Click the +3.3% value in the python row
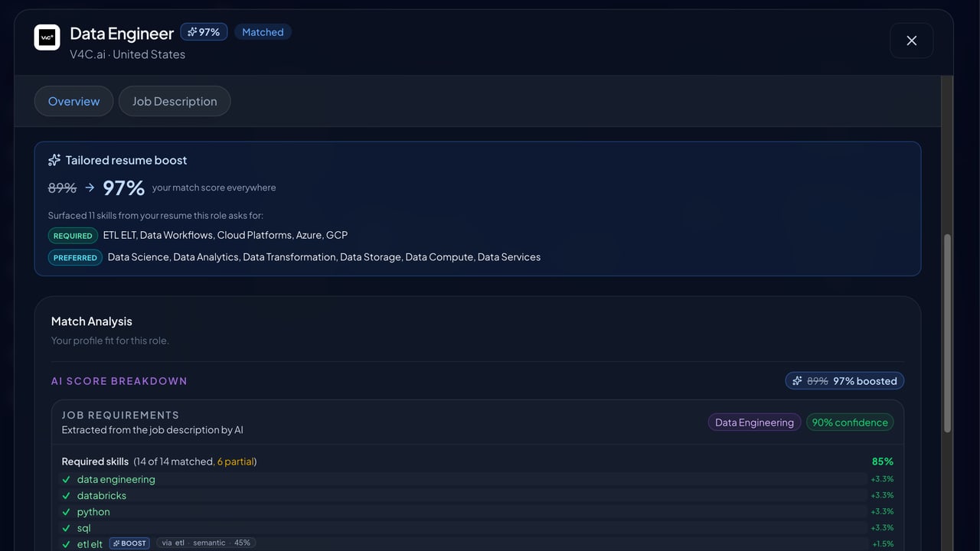Screen dimensions: 980x551 [882, 512]
